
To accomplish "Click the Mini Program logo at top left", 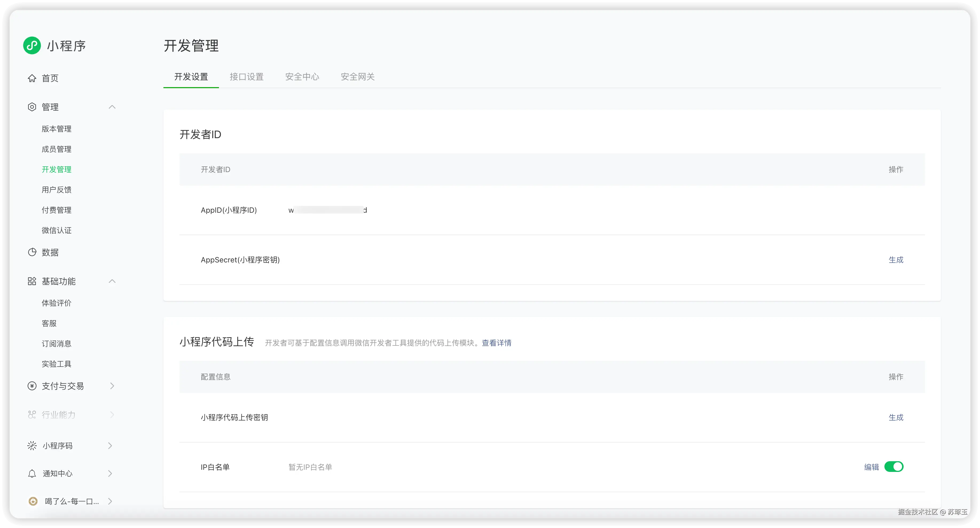I will coord(32,45).
